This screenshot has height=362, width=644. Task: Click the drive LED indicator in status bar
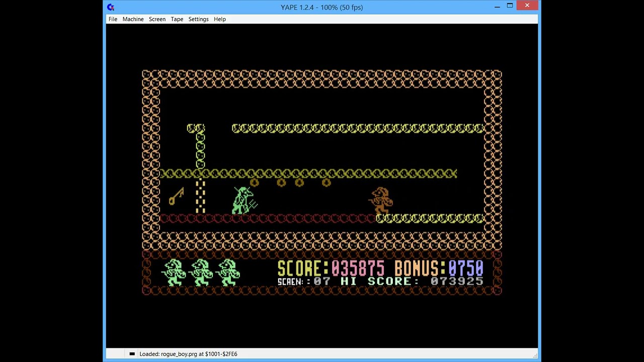tap(132, 354)
